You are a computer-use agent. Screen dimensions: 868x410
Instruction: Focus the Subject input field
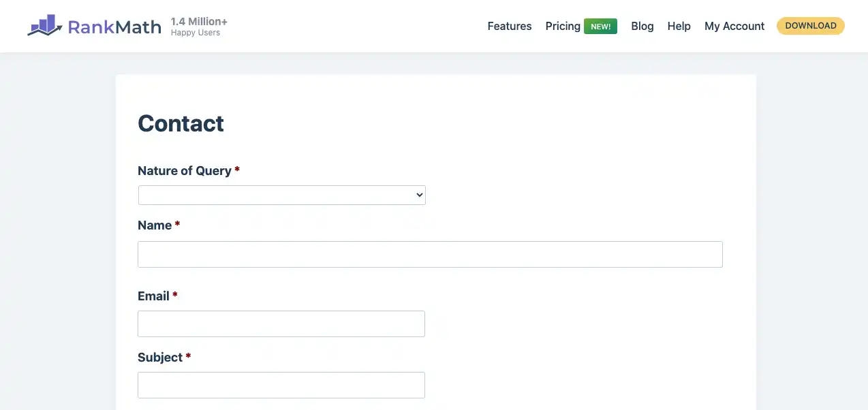(x=281, y=385)
